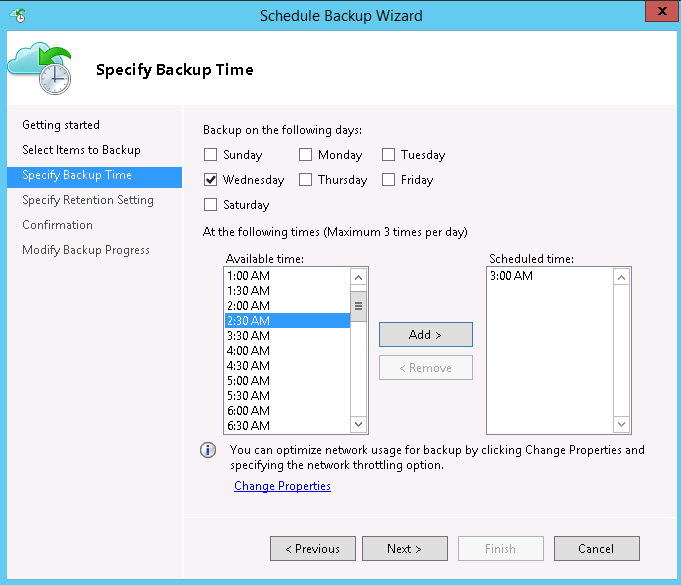This screenshot has width=681, height=585.
Task: Select 1:30 AM in Available time
Action: point(288,291)
